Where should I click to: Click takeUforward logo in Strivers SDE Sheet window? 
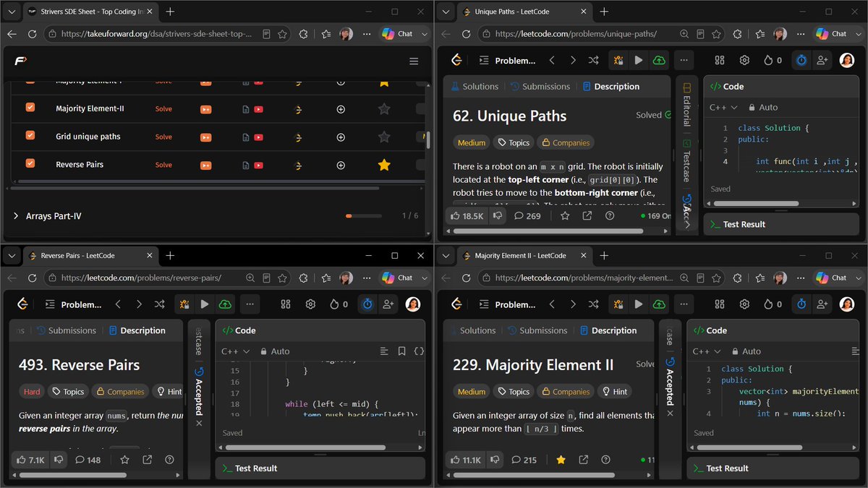[20, 61]
